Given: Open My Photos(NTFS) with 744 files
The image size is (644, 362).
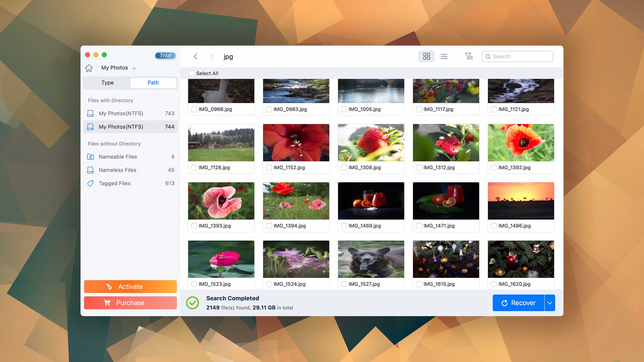Looking at the screenshot, I should point(130,127).
